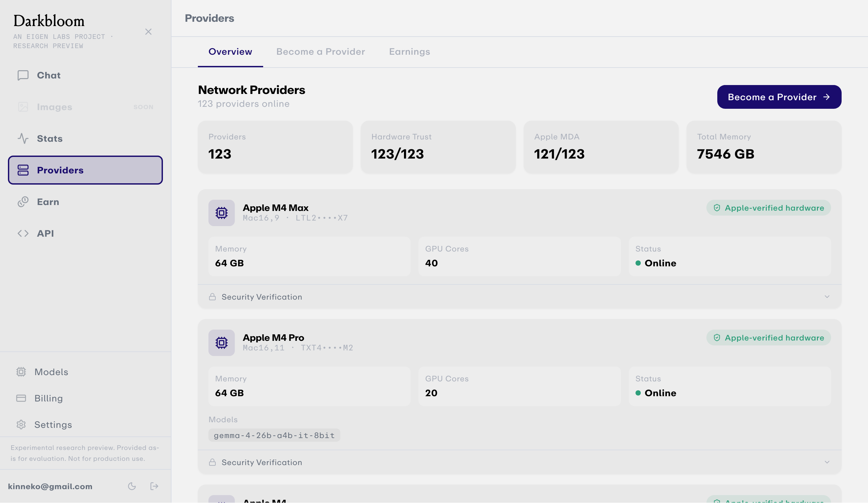Click the gemma-4-26b-a4b-it-8bit model tag

[x=274, y=435]
